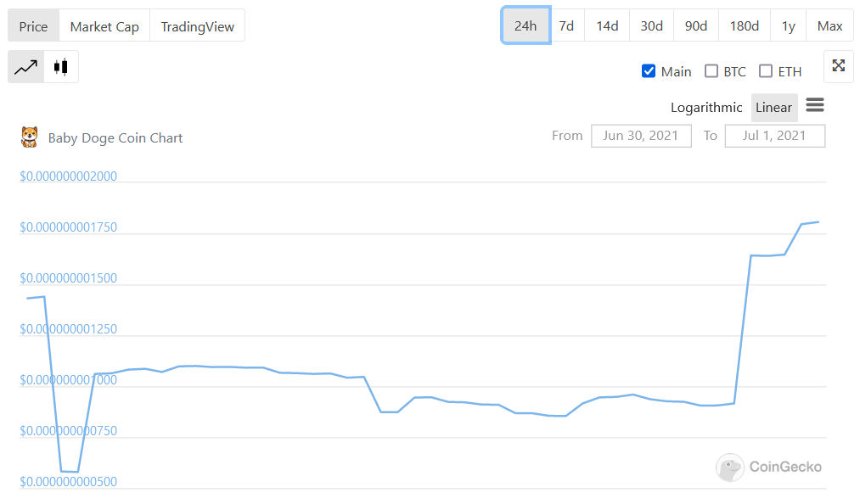Select the 1y time range
Viewport: 860px width, 504px height.
788,25
